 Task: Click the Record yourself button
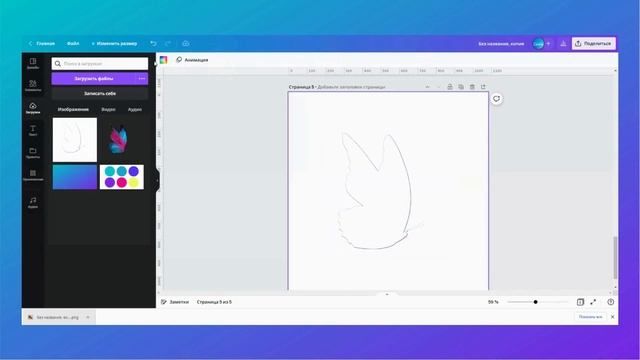click(100, 93)
